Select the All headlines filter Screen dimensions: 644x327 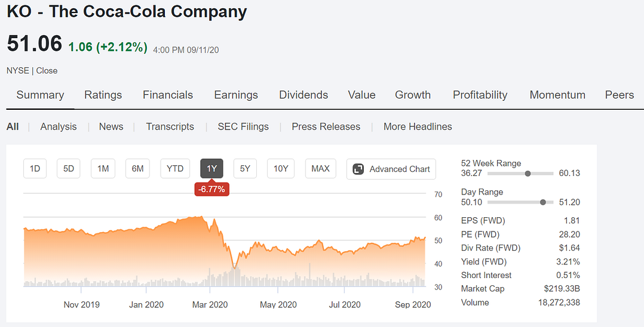pyautogui.click(x=13, y=127)
